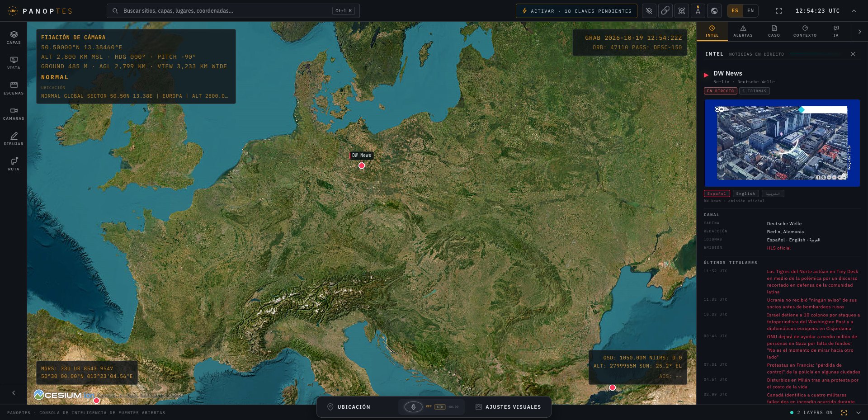Click Activar 18 claves pendientes button
Screen dimensions: 868x420
tap(576, 11)
